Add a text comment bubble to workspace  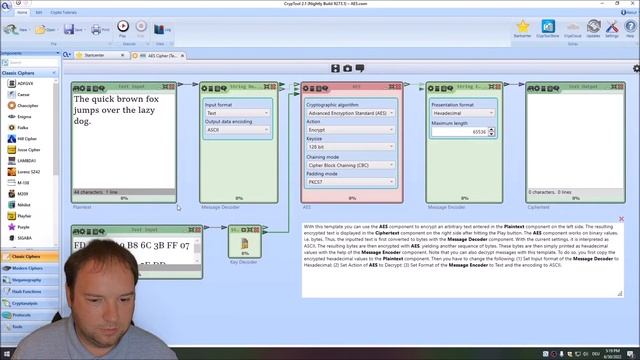pos(360,68)
